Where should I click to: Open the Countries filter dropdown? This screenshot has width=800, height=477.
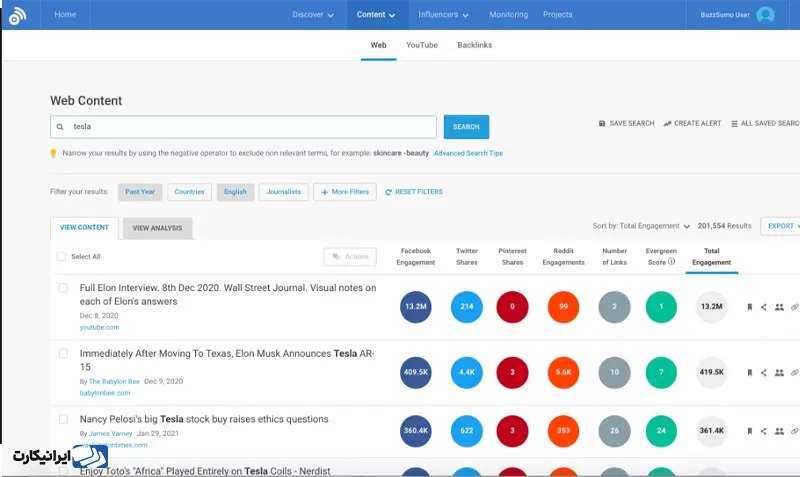coord(189,192)
